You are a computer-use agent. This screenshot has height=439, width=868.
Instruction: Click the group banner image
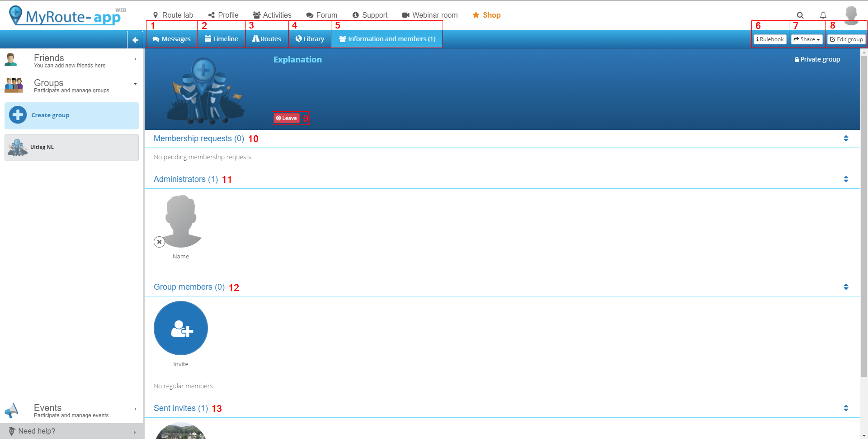tap(206, 91)
